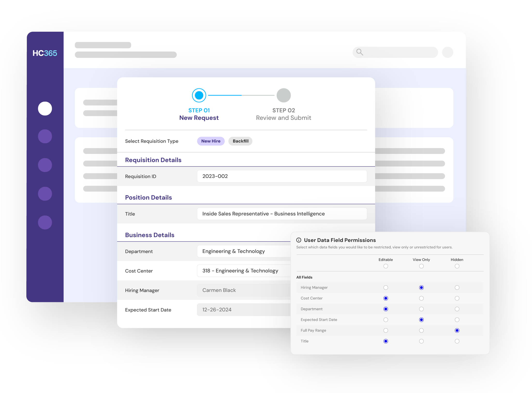This screenshot has height=393, width=532.
Task: Set Hiring Manager to Editable
Action: (x=386, y=287)
